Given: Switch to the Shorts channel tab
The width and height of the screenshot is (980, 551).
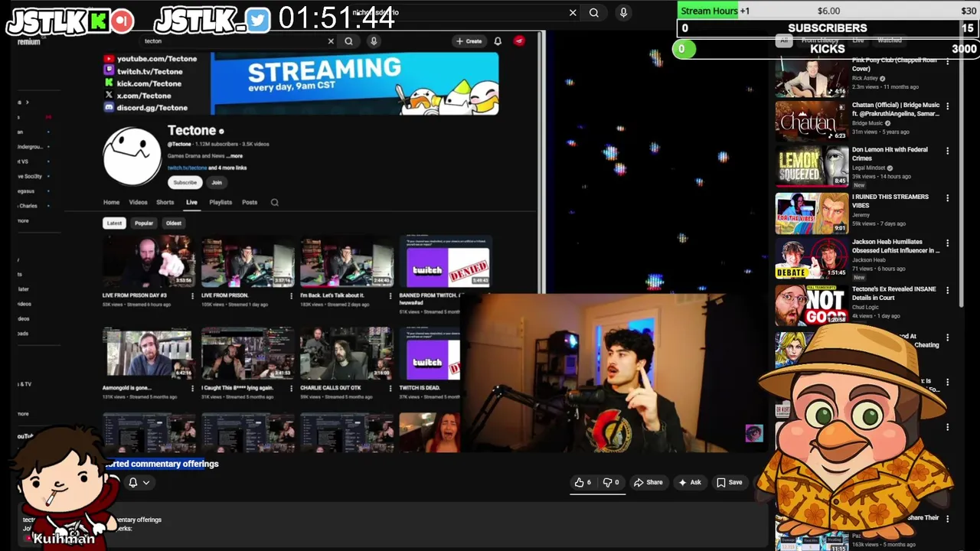Looking at the screenshot, I should point(165,203).
